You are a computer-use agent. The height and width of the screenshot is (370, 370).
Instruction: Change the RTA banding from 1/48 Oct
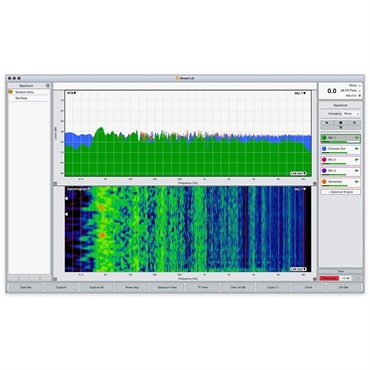coord(298,174)
